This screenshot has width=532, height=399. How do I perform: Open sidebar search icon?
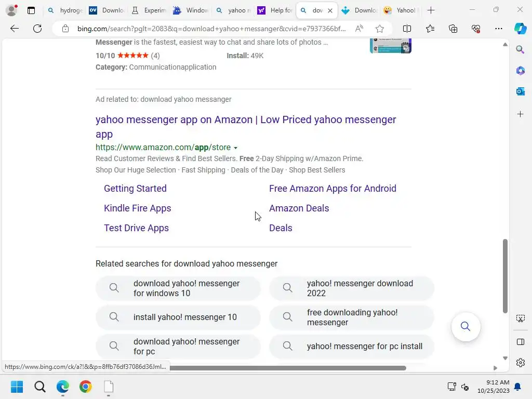(x=520, y=50)
